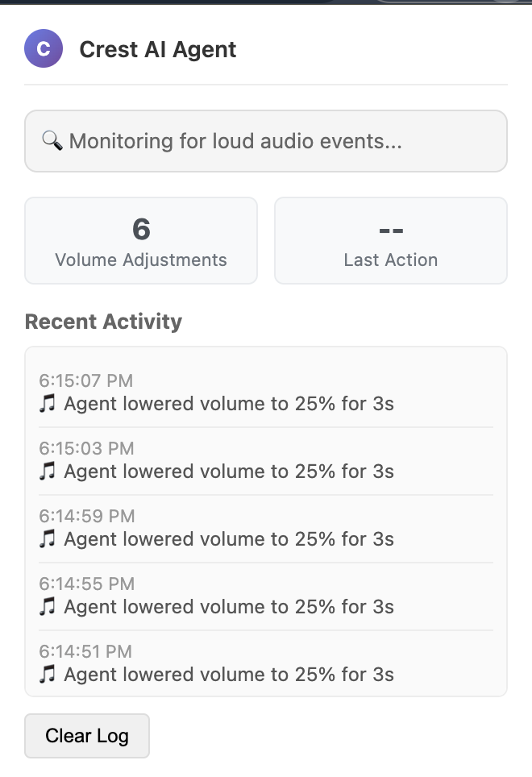This screenshot has width=532, height=777.
Task: Click the music note beside the 6:14:51 PM entry
Action: (x=46, y=675)
